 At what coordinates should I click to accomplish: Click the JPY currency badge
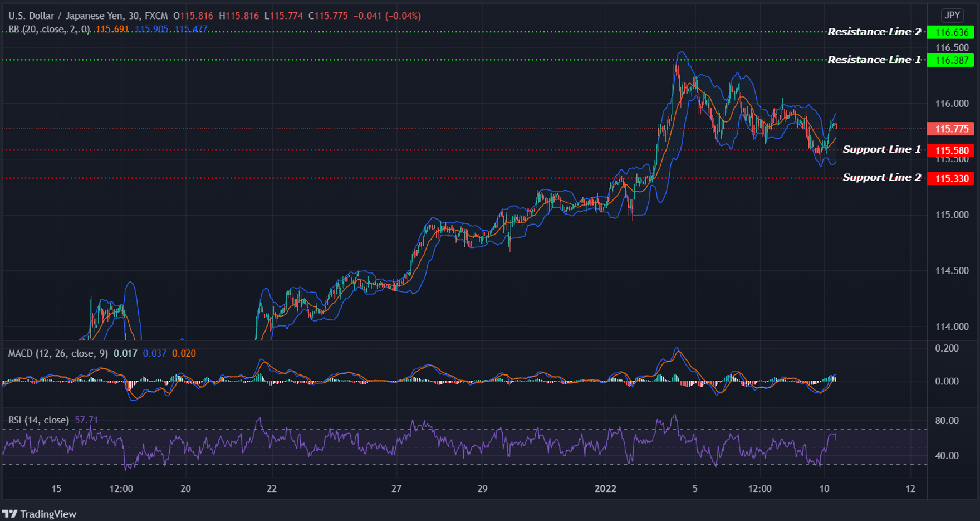[x=952, y=16]
